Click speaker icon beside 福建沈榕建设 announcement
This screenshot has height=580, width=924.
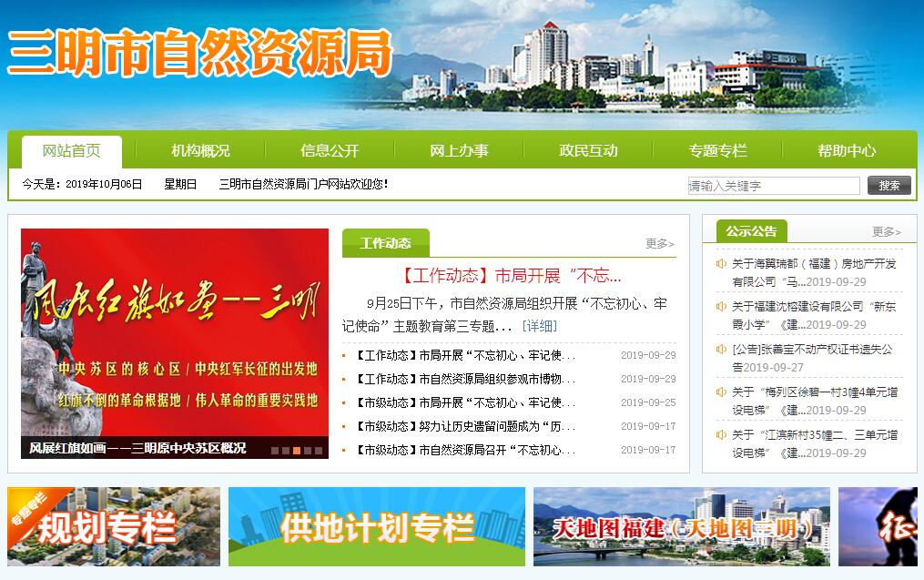[721, 307]
